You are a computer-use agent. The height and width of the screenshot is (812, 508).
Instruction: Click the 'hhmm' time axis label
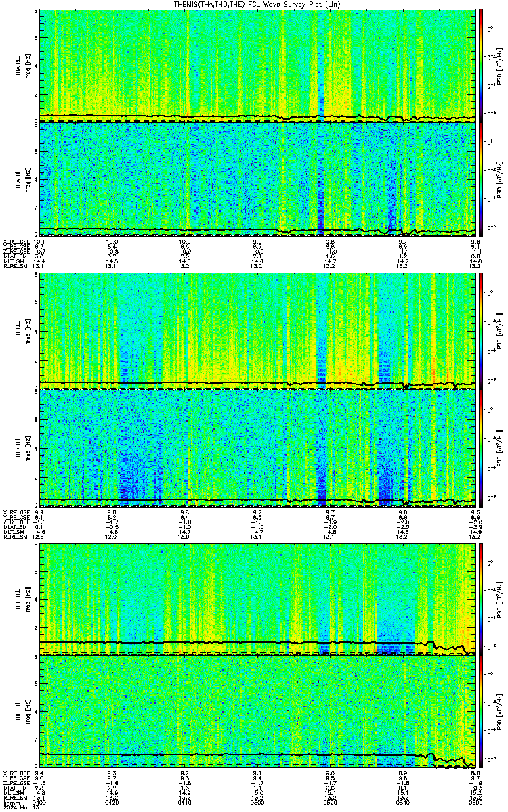click(10, 802)
